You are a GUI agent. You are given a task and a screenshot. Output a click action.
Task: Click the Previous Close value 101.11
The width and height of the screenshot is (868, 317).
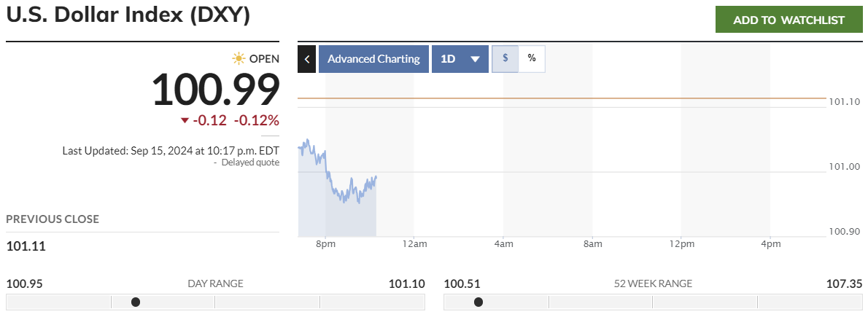26,246
